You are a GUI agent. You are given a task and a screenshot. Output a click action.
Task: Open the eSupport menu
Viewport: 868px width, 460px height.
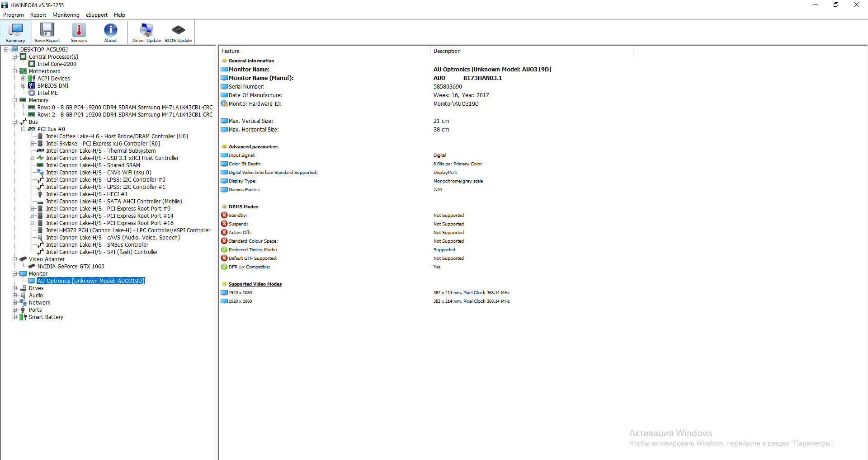[x=97, y=15]
